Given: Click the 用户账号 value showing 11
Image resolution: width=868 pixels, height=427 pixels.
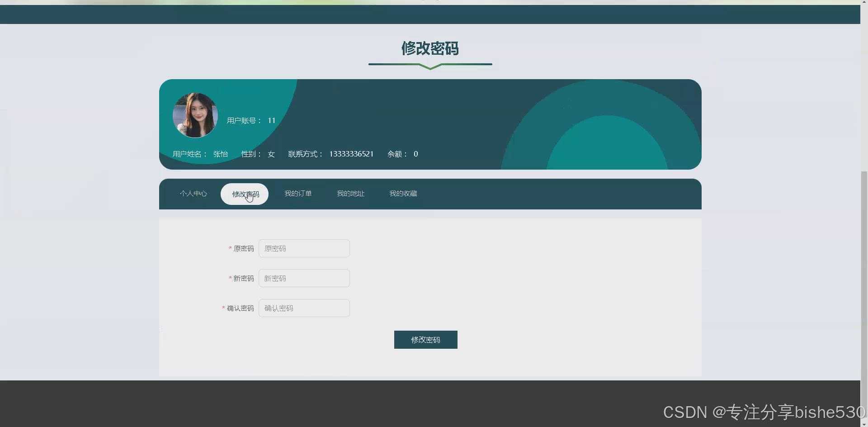Looking at the screenshot, I should [x=271, y=120].
